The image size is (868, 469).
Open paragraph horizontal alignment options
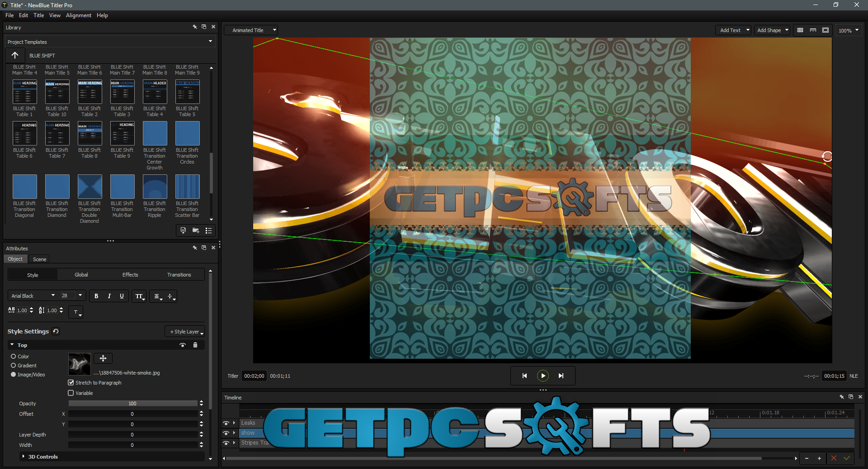(x=157, y=296)
